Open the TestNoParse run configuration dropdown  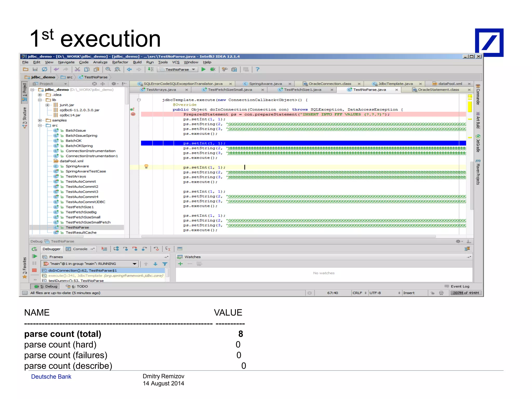178,69
